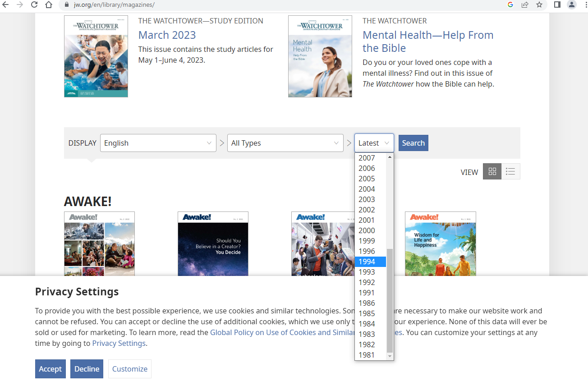The image size is (588, 386).
Task: Select highlighted year 1994
Action: (x=370, y=262)
